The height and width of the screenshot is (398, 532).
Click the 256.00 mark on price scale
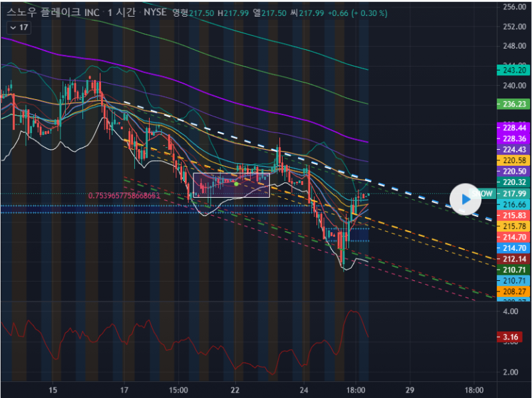(x=511, y=7)
